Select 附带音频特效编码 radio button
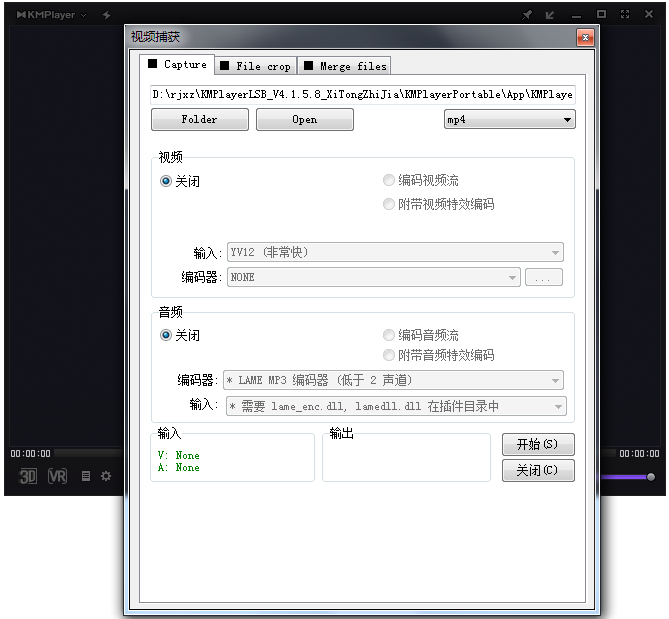The width and height of the screenshot is (669, 619). [388, 355]
